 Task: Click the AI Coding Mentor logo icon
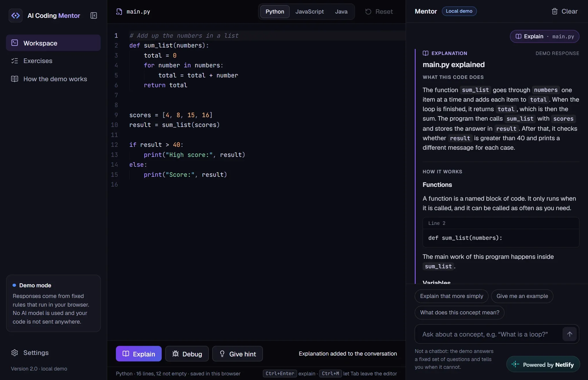[16, 16]
